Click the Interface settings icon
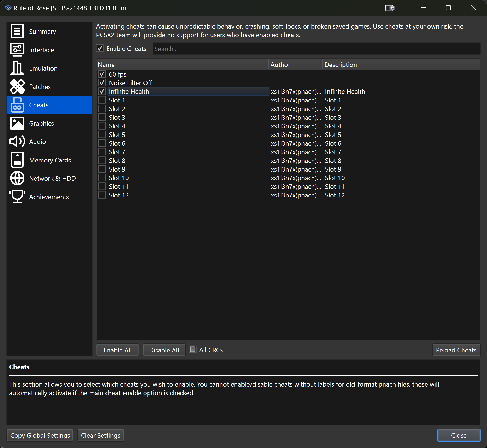The width and height of the screenshot is (487, 448). (x=17, y=50)
